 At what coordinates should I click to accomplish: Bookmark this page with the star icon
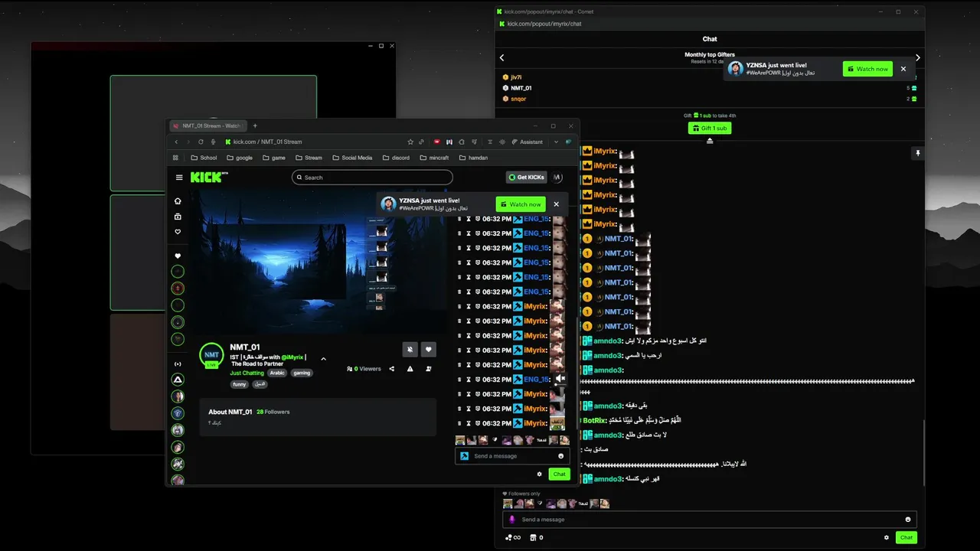pos(410,142)
